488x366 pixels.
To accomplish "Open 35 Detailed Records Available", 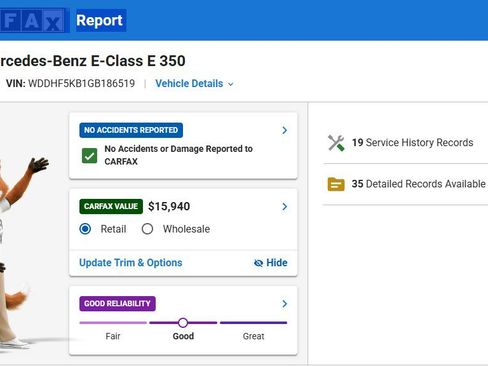I will point(419,184).
